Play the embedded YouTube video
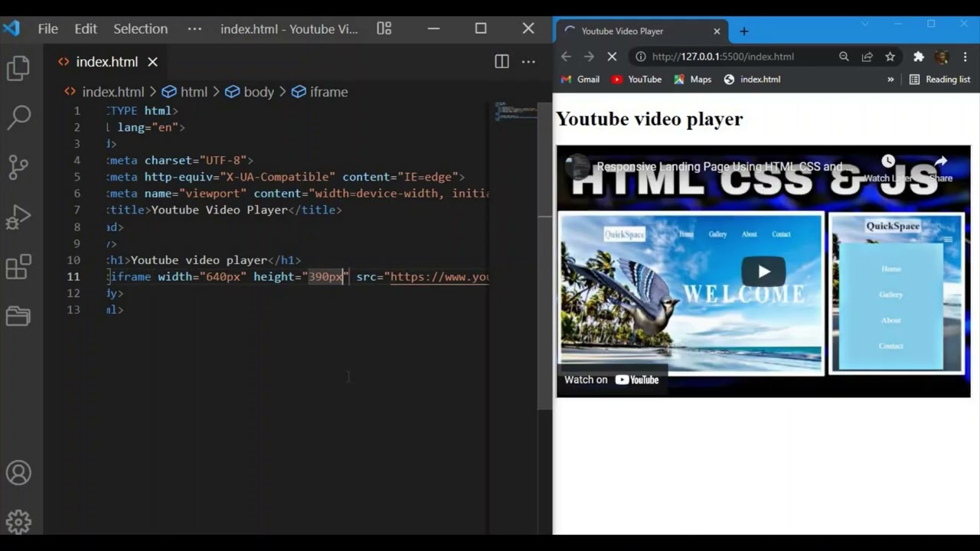Screen dimensions: 980x551 (763, 272)
